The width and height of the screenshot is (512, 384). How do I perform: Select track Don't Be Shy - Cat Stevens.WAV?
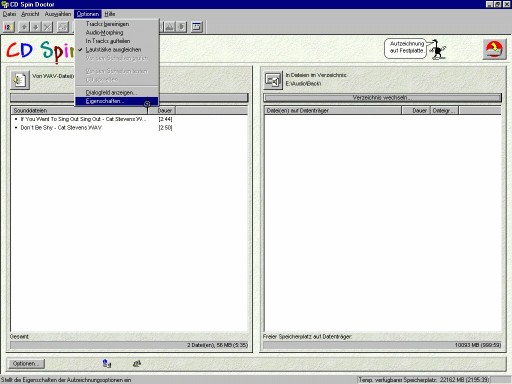coord(61,128)
